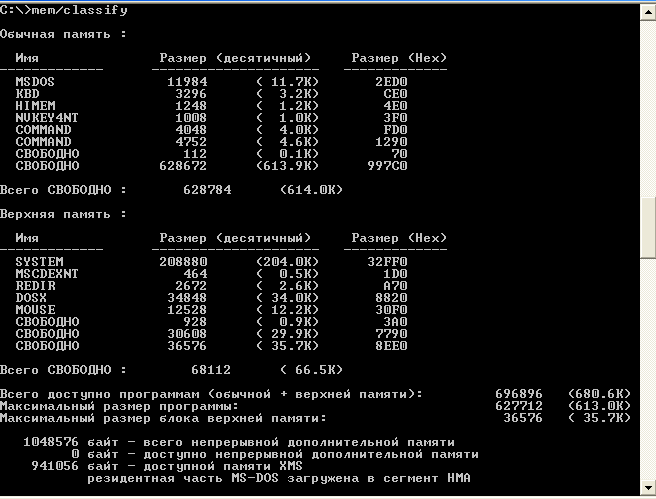Click the value 1008
This screenshot has width=656, height=499.
(x=191, y=118)
